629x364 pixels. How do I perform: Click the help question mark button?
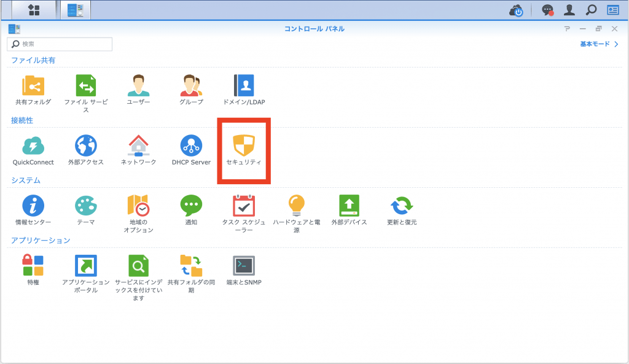567,29
